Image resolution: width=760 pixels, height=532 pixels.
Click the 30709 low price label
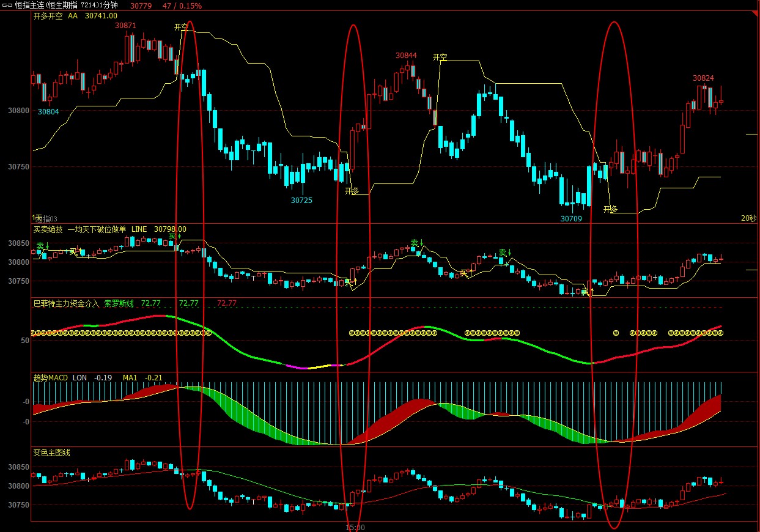coord(571,218)
